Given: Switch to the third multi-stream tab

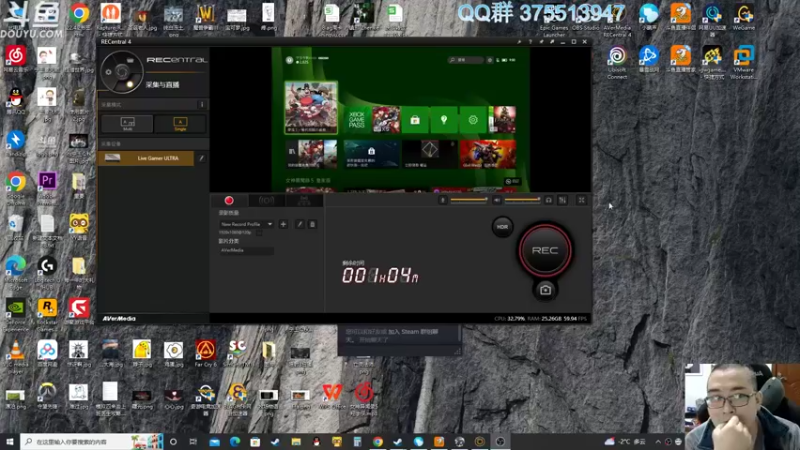Looking at the screenshot, I should coord(304,201).
